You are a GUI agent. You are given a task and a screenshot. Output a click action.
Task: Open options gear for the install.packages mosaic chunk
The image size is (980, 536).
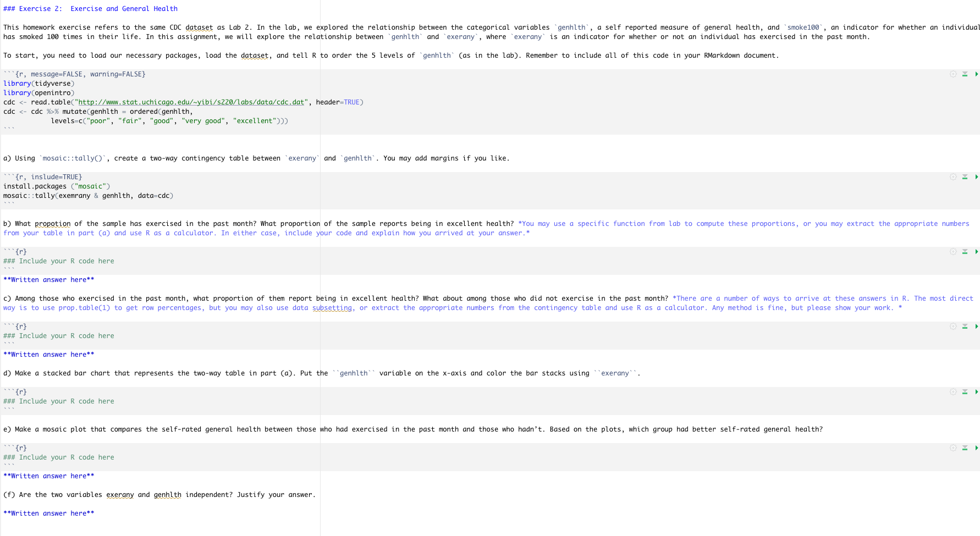tap(953, 177)
